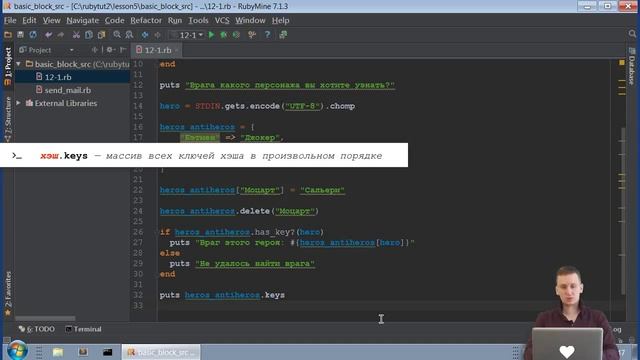Click the Run with Coverage icon
Viewport: 640px width, 360px height.
[x=236, y=35]
